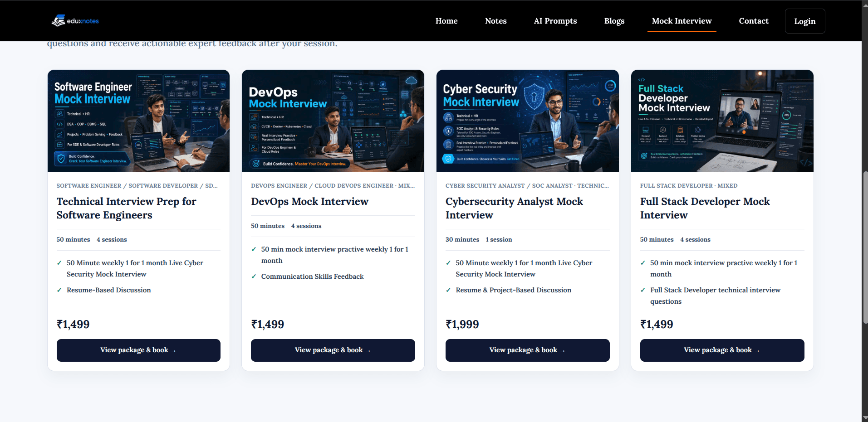Click checkmark beside Resume & Project-Based Discussion

click(448, 290)
